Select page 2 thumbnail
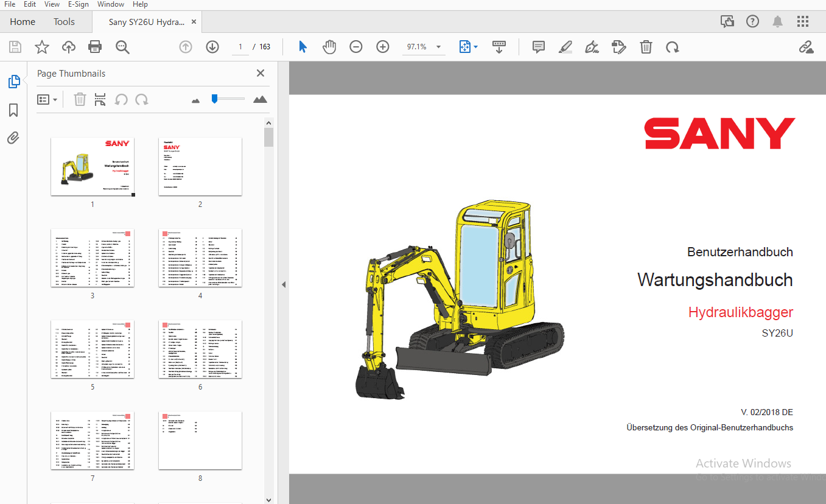 coord(200,166)
